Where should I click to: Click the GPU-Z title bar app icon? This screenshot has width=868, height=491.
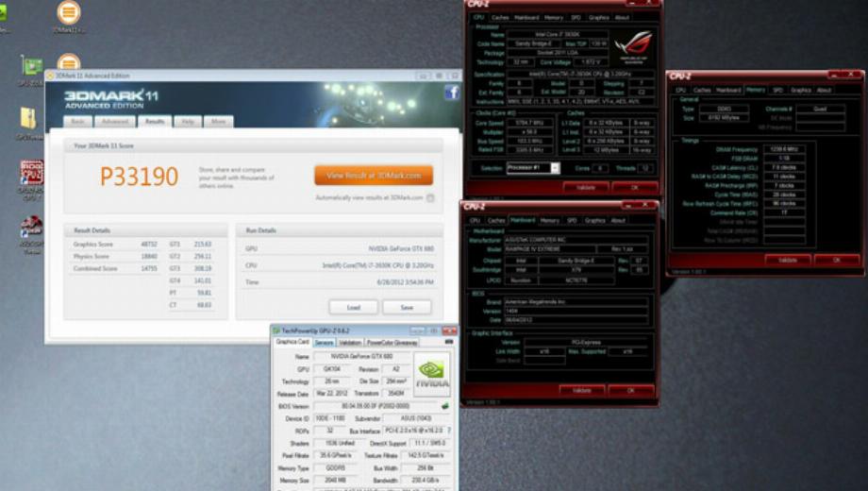click(x=276, y=330)
